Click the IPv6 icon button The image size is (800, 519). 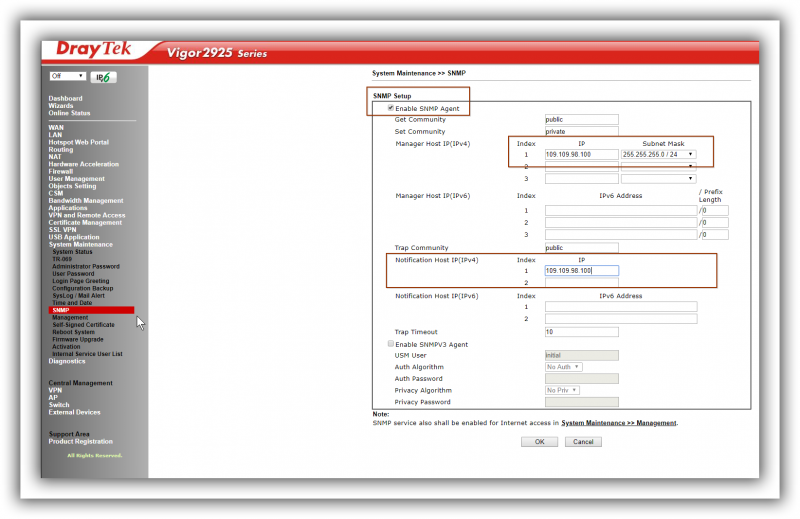pyautogui.click(x=101, y=77)
